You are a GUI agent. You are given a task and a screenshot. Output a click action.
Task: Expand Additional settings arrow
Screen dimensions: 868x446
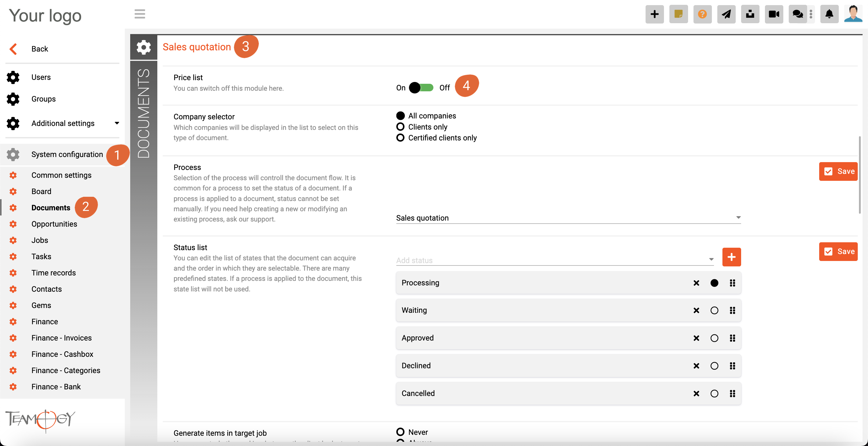click(117, 123)
